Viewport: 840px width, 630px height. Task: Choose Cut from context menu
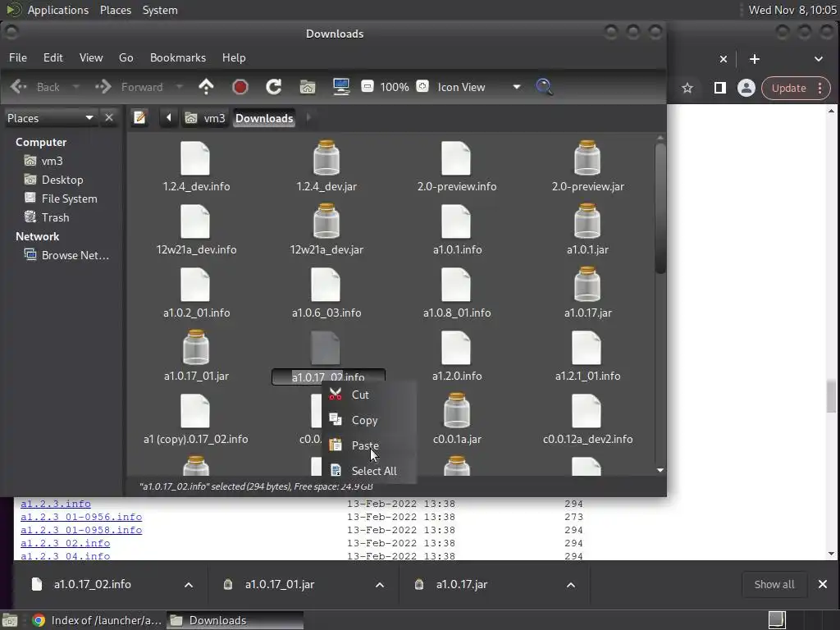[369, 395]
